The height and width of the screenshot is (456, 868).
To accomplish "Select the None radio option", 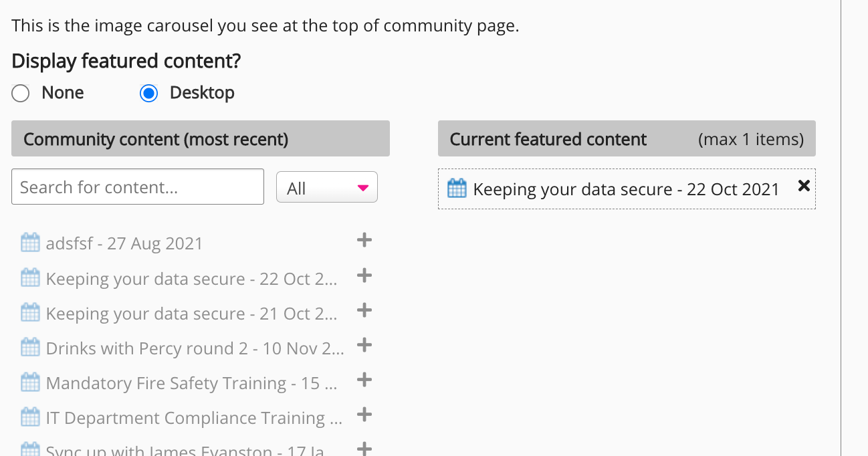I will pos(21,93).
